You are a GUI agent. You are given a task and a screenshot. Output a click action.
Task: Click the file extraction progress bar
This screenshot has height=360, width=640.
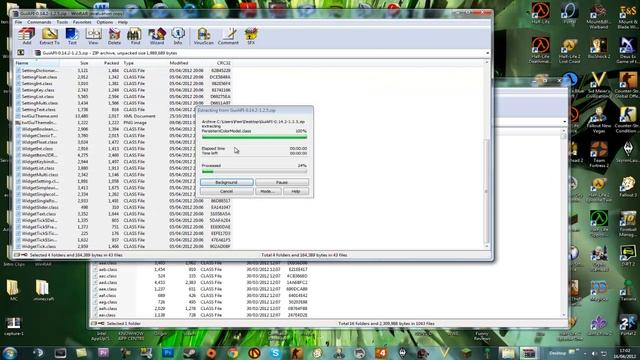pos(254,137)
